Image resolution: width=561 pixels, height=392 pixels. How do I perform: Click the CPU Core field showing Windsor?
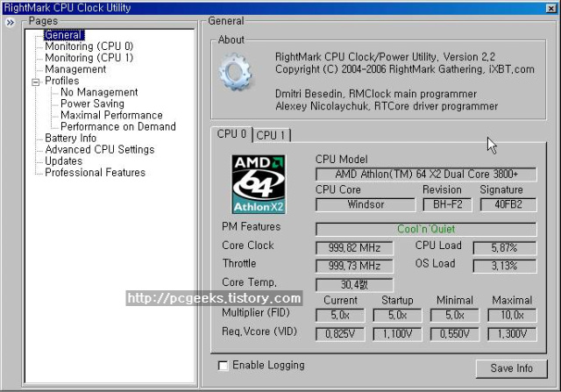tap(366, 205)
